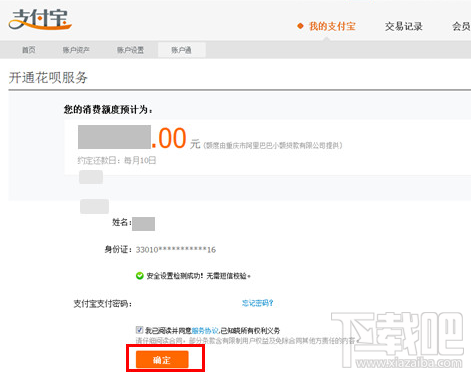Screen dimensions: 471x373
Task: Switch to the 账户设置 tab
Action: click(x=130, y=50)
